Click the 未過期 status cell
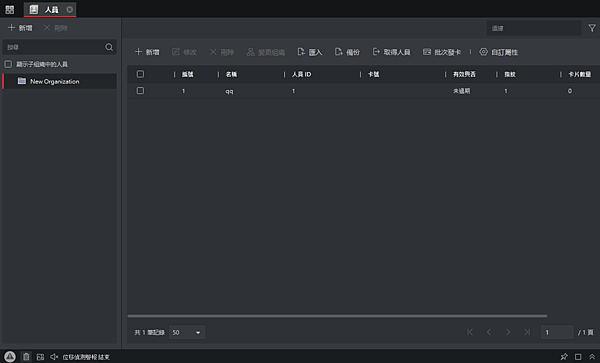Screen dimensions: 600x363 (461, 91)
